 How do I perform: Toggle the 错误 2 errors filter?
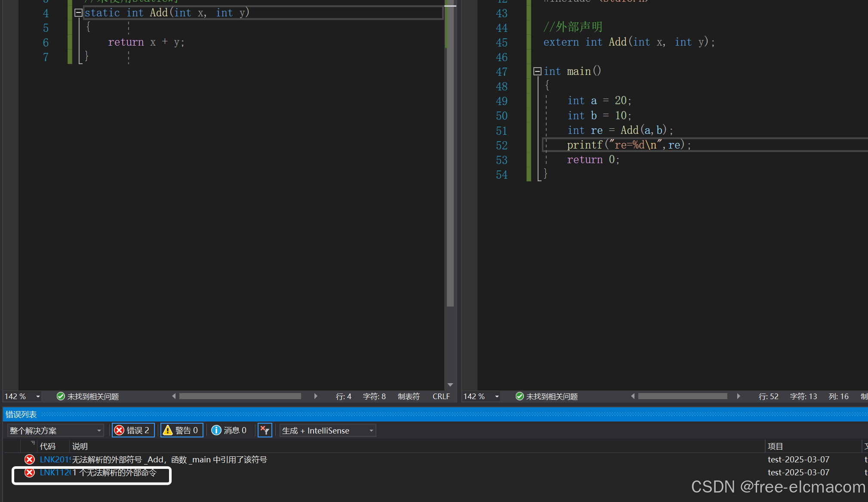click(133, 430)
